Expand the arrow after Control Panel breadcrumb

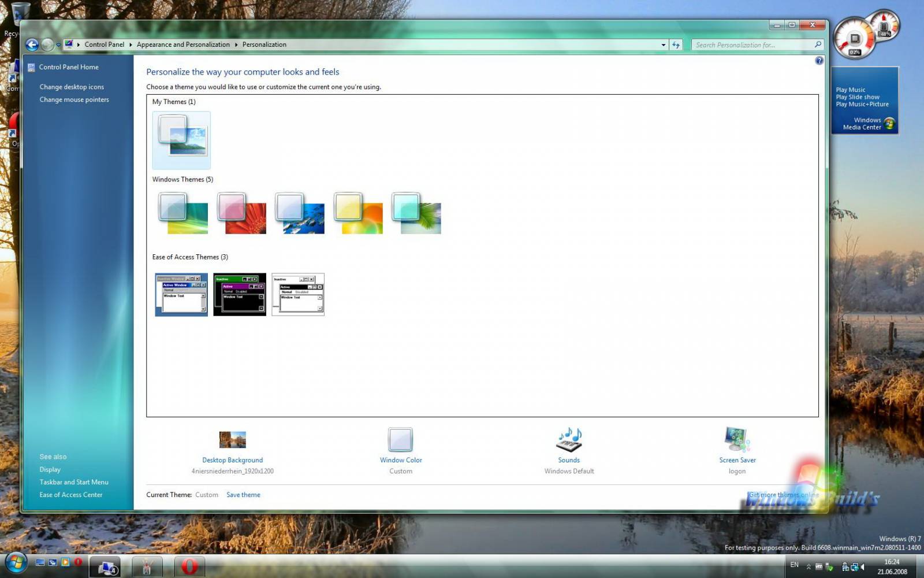131,45
